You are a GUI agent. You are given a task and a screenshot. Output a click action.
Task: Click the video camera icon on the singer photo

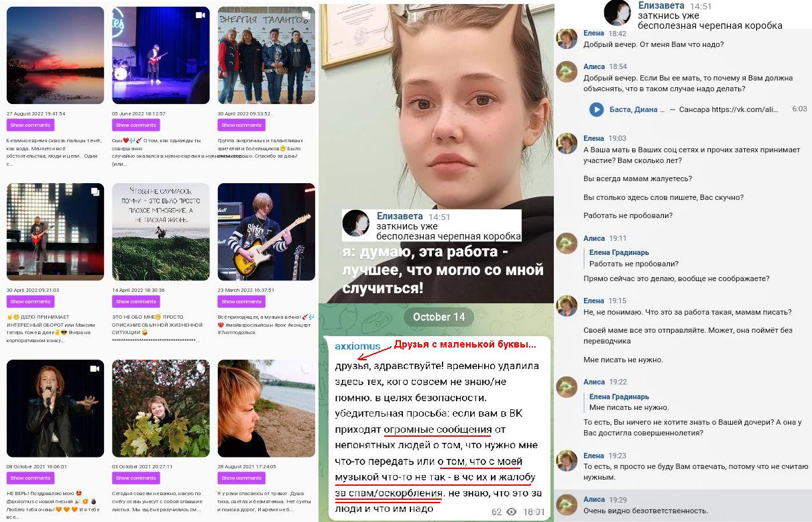pyautogui.click(x=95, y=368)
